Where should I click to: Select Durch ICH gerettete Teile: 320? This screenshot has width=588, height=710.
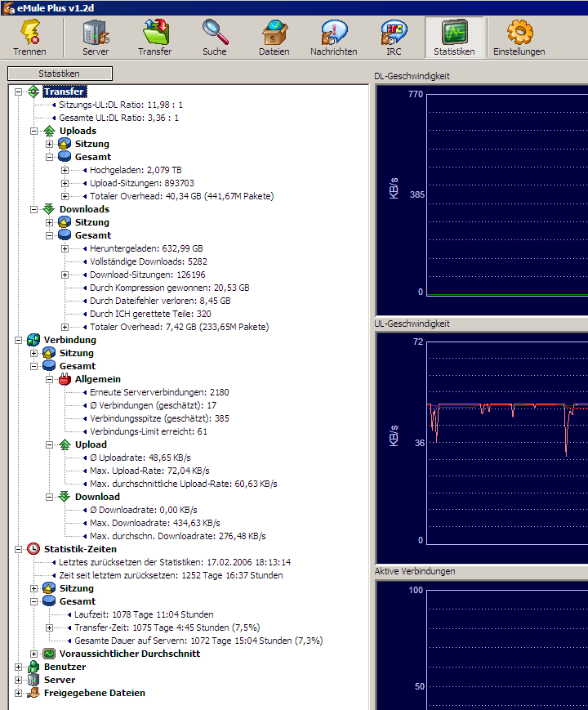(150, 315)
